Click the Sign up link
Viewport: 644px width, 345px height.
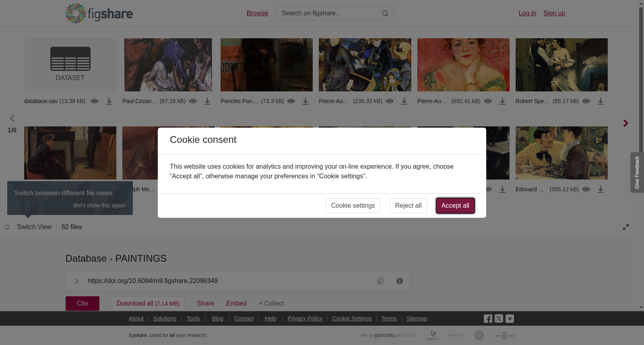[x=554, y=13]
